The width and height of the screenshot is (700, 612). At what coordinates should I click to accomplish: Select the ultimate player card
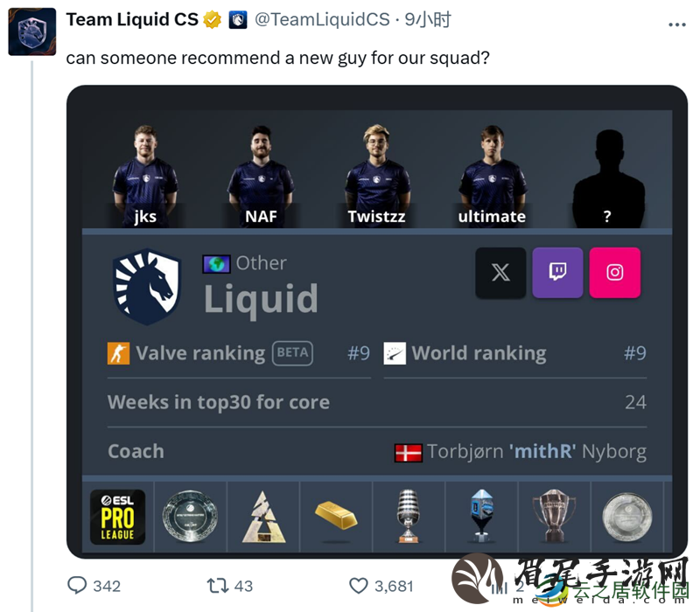point(493,176)
